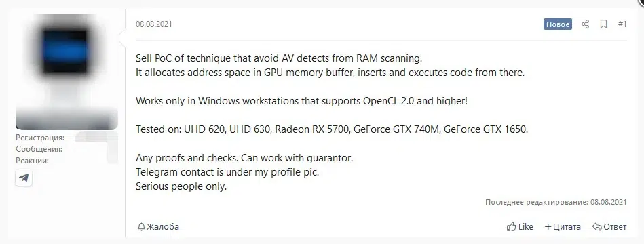644x244 pixels.
Task: Click the Сообщения label in user info
Action: 39,149
